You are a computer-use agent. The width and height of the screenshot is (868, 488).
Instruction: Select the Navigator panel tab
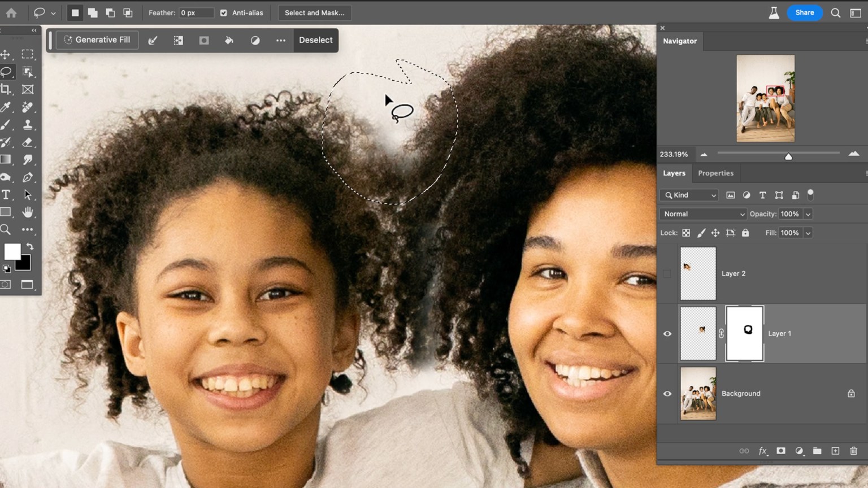[679, 41]
